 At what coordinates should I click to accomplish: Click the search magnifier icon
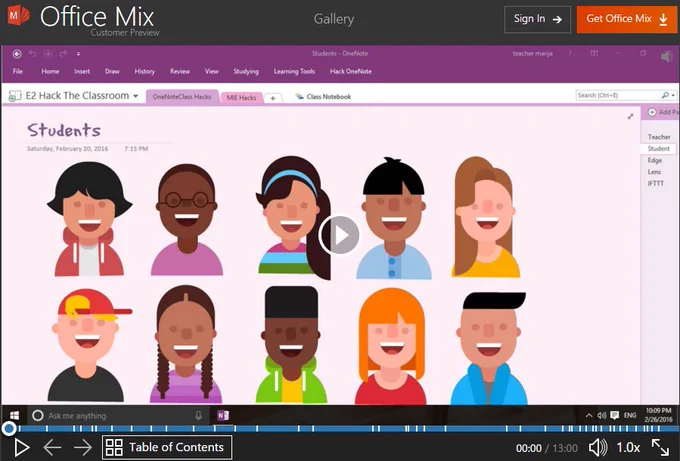665,95
